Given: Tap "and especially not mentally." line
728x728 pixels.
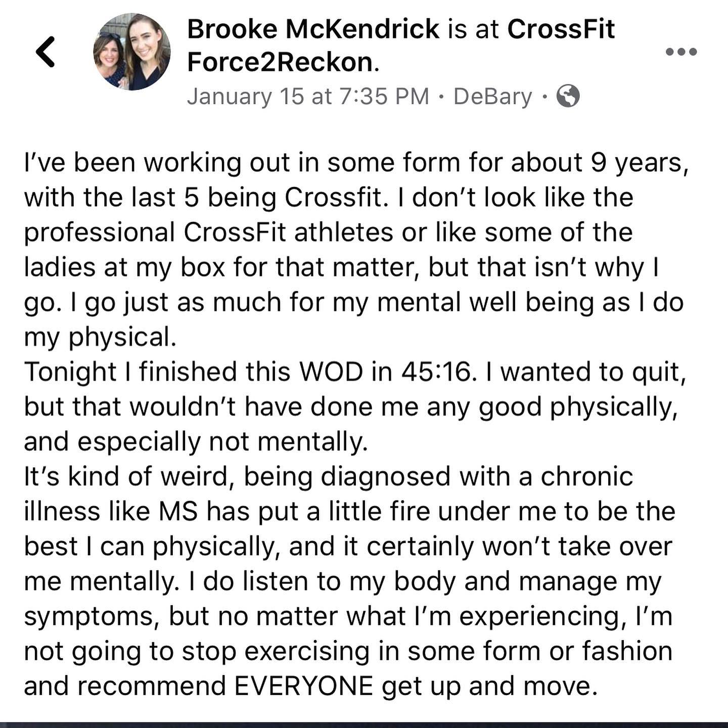Looking at the screenshot, I should pyautogui.click(x=196, y=442).
